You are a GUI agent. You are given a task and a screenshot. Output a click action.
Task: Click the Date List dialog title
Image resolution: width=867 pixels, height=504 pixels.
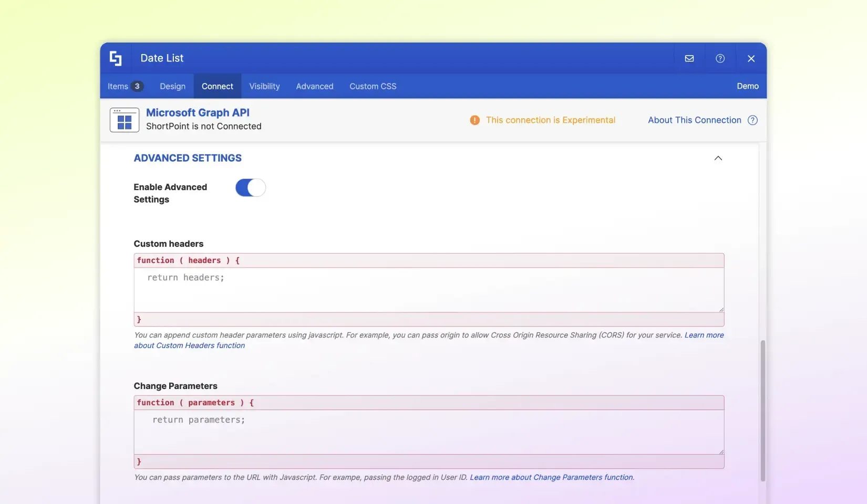click(162, 58)
